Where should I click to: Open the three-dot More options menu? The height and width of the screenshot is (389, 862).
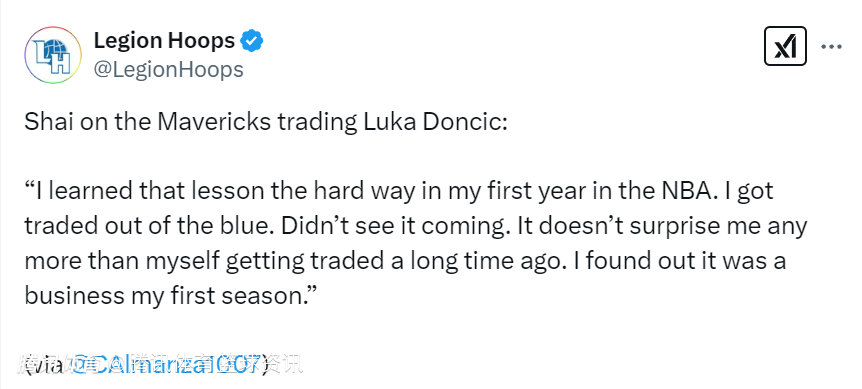click(x=831, y=47)
